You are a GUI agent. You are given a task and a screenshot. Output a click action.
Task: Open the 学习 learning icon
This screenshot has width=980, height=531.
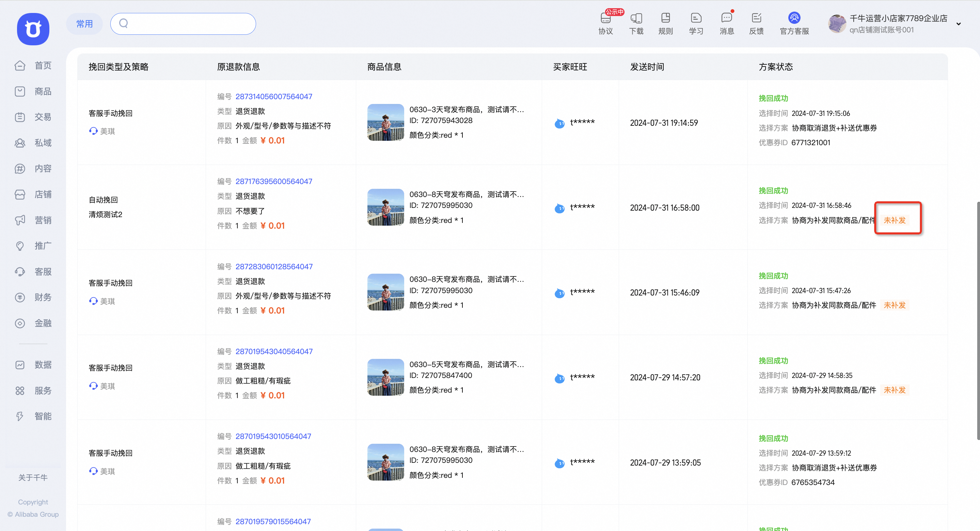(x=696, y=18)
